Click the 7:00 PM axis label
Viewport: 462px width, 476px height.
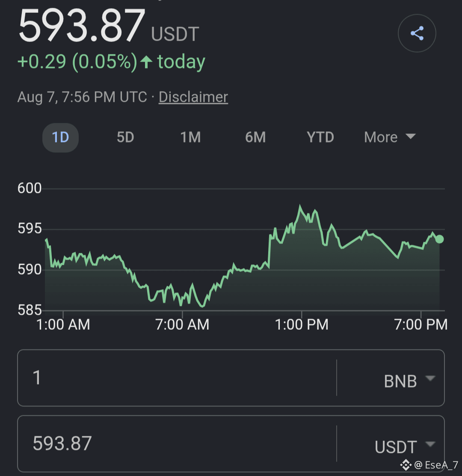point(421,325)
